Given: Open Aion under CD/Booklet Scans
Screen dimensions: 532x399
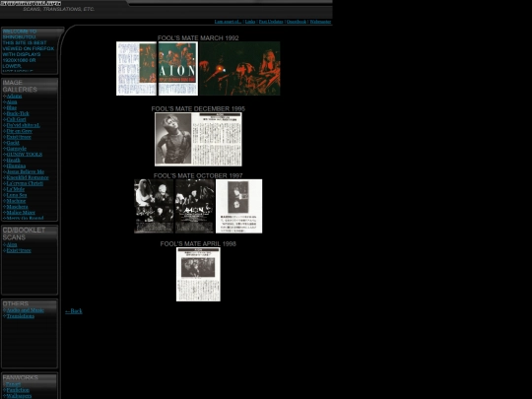Looking at the screenshot, I should (x=12, y=244).
